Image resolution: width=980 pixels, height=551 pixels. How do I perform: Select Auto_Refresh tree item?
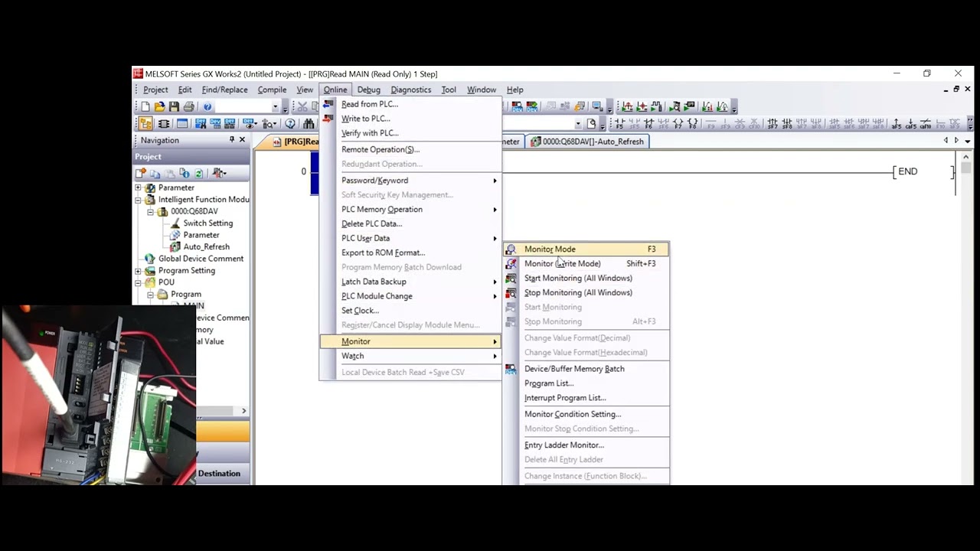206,247
